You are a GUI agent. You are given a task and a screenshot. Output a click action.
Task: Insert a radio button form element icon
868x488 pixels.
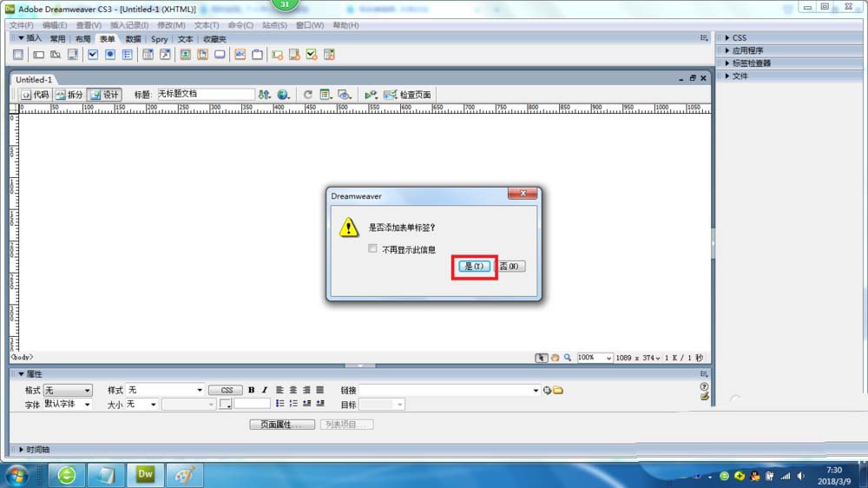coord(109,55)
